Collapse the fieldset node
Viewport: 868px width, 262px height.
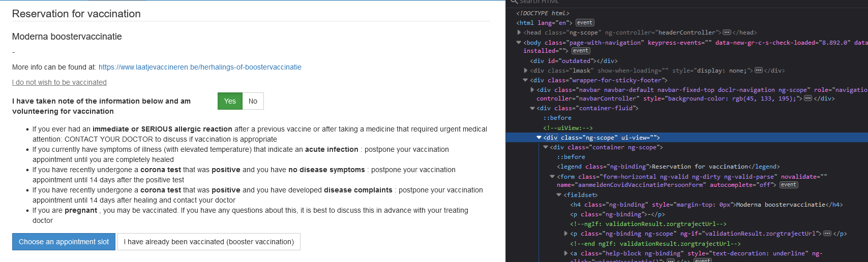[559, 195]
